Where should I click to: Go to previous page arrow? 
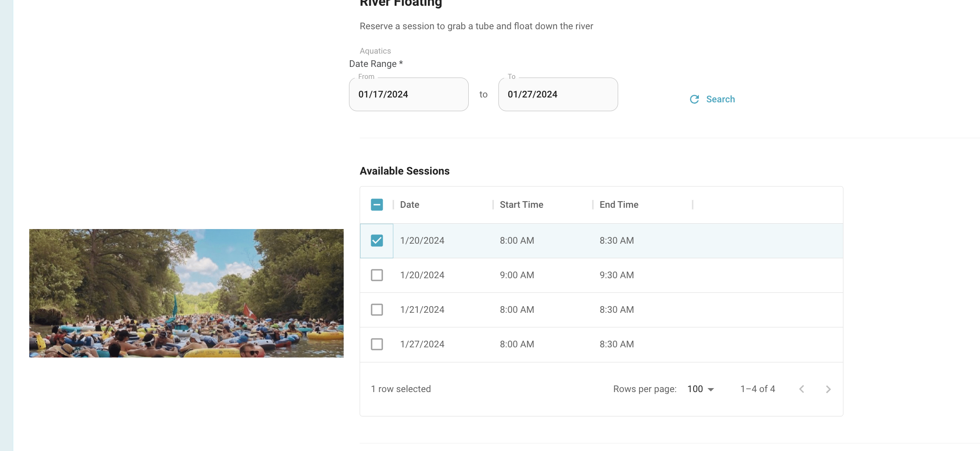tap(801, 389)
